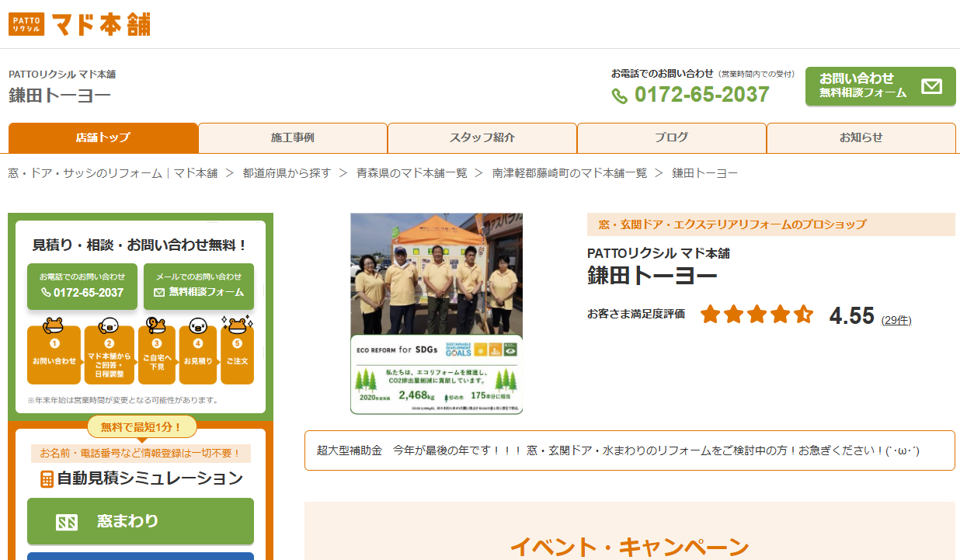This screenshot has height=560, width=960.
Task: Start the 窓まわり estimate simulation
Action: (141, 521)
